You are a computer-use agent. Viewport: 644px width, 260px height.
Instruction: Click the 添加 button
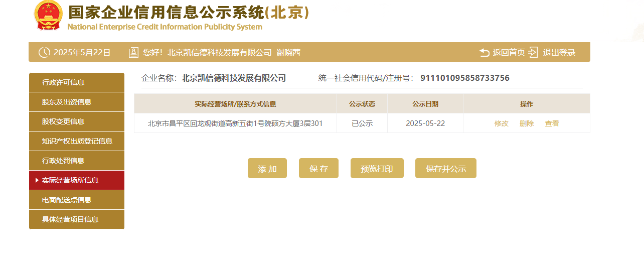pyautogui.click(x=267, y=169)
